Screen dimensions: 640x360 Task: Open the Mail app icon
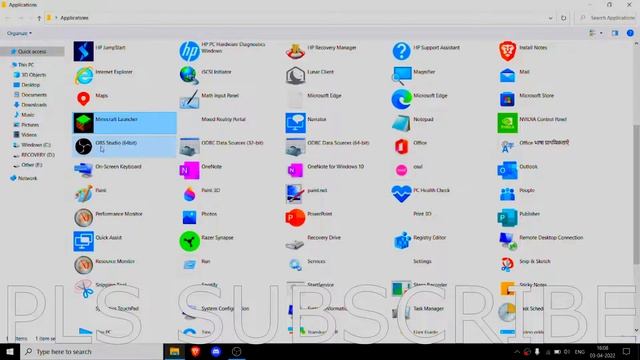point(507,76)
